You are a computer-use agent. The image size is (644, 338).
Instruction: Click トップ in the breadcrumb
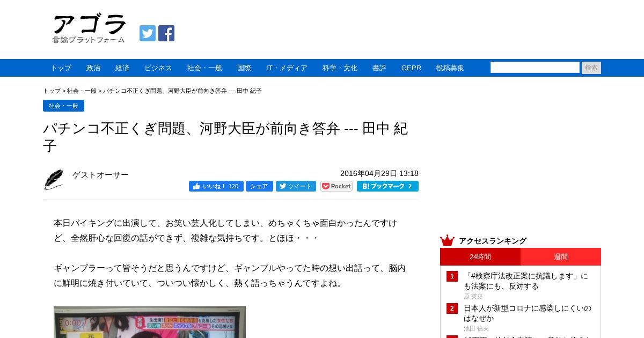pyautogui.click(x=52, y=91)
